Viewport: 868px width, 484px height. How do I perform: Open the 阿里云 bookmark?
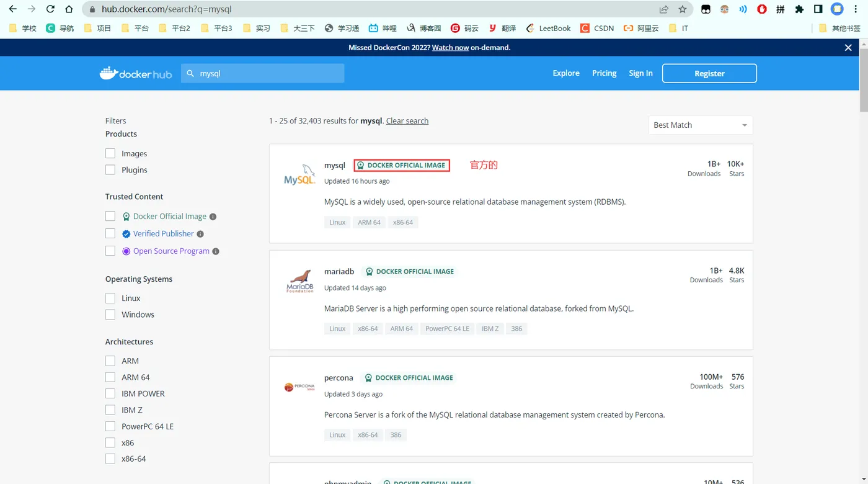point(641,28)
